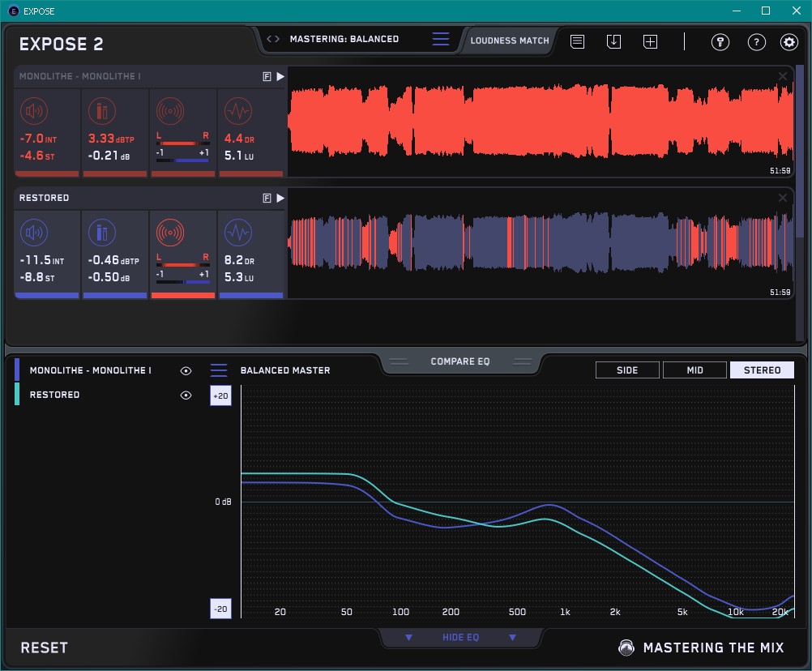
Task: Remove the Restored track with its X
Action: coord(783,198)
